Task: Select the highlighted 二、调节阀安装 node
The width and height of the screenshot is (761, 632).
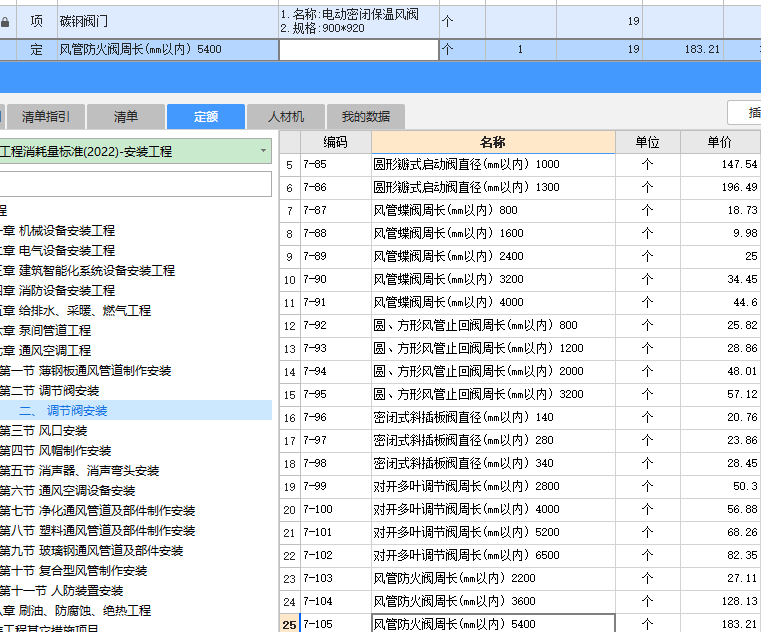Action: tap(63, 411)
